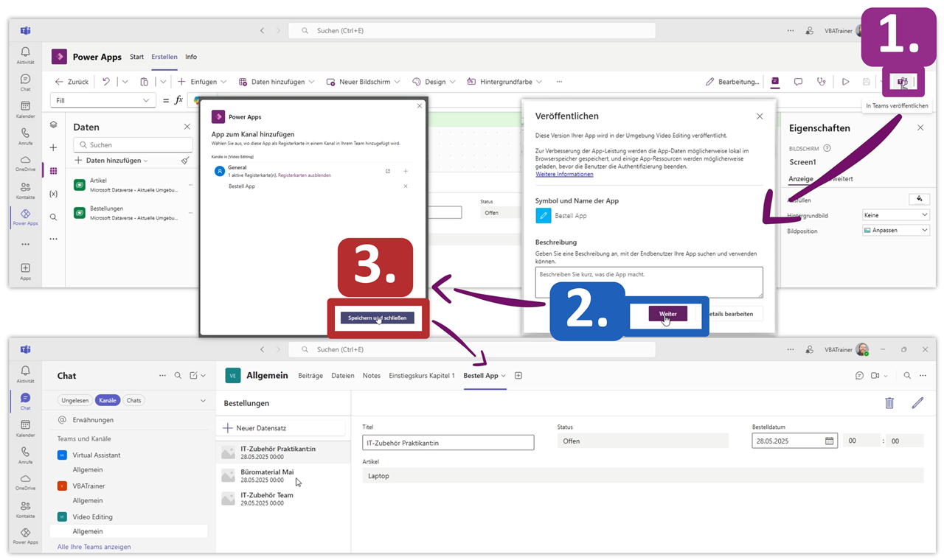Expand the Daten hinzufügen toolbar dropdown
Image resolution: width=944 pixels, height=560 pixels.
pyautogui.click(x=311, y=82)
